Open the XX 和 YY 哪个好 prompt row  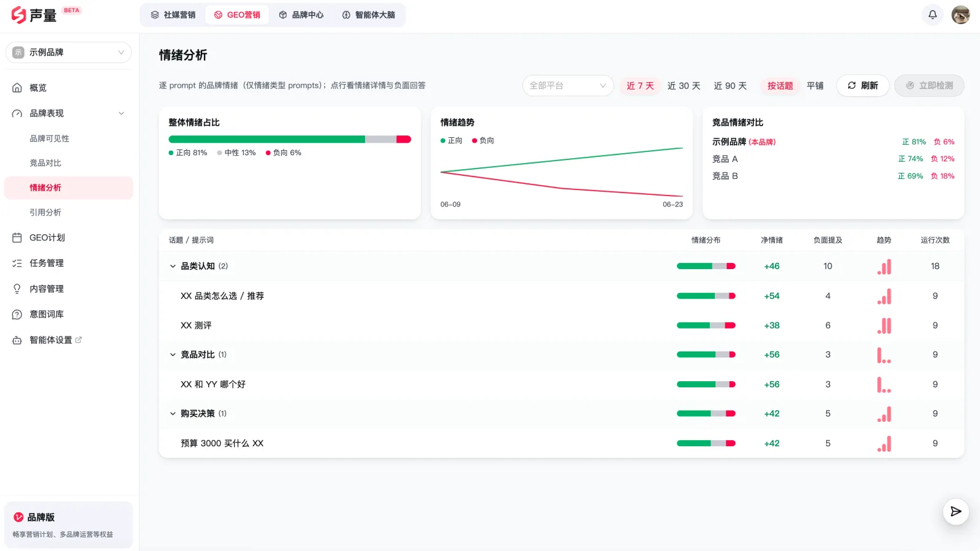[561, 384]
